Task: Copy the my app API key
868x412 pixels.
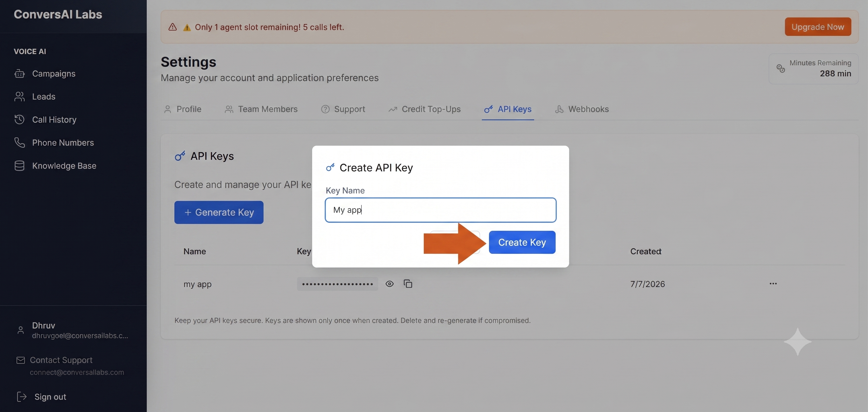Action: click(x=408, y=284)
